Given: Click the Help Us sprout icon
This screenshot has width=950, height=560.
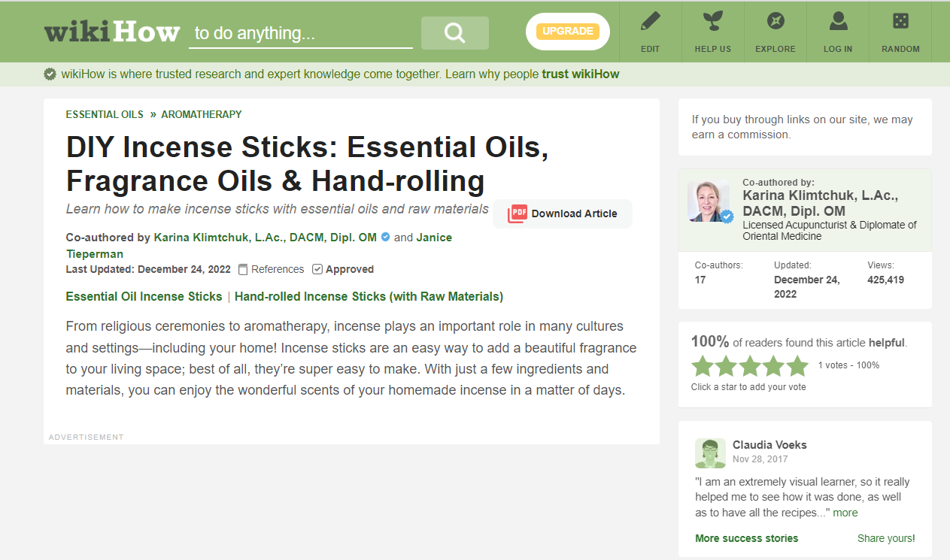Looking at the screenshot, I should click(712, 22).
